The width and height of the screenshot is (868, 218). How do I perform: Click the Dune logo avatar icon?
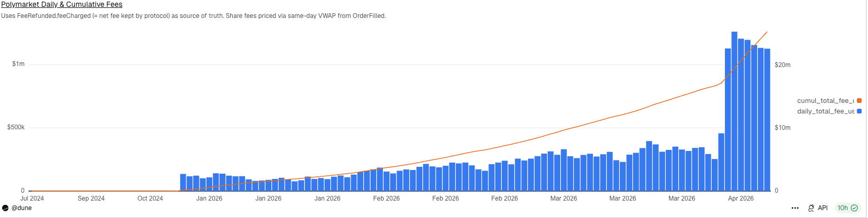pyautogui.click(x=5, y=208)
